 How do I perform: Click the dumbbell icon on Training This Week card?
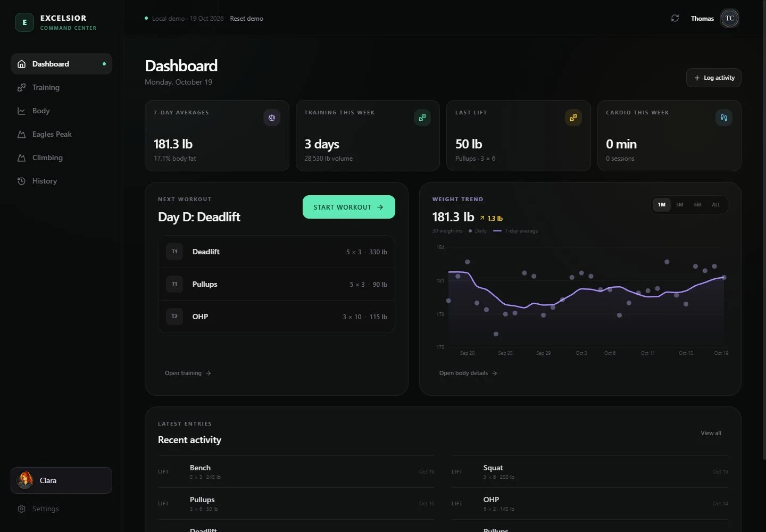[x=422, y=118]
